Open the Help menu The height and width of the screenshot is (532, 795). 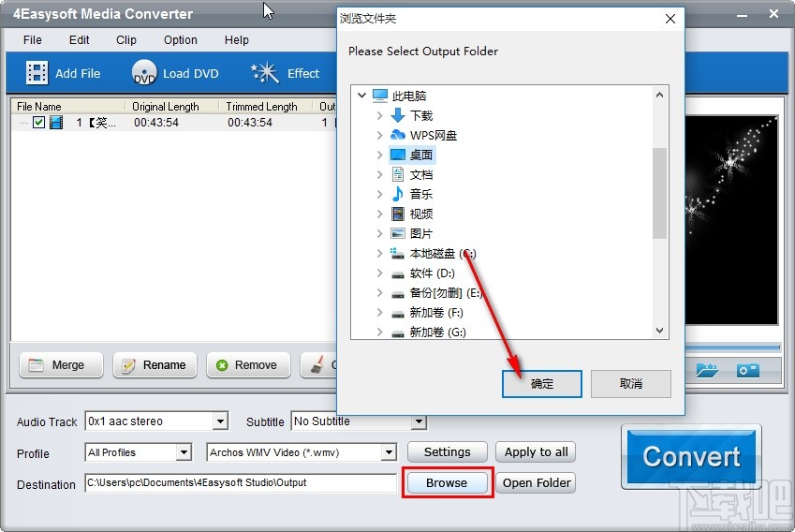(x=237, y=40)
